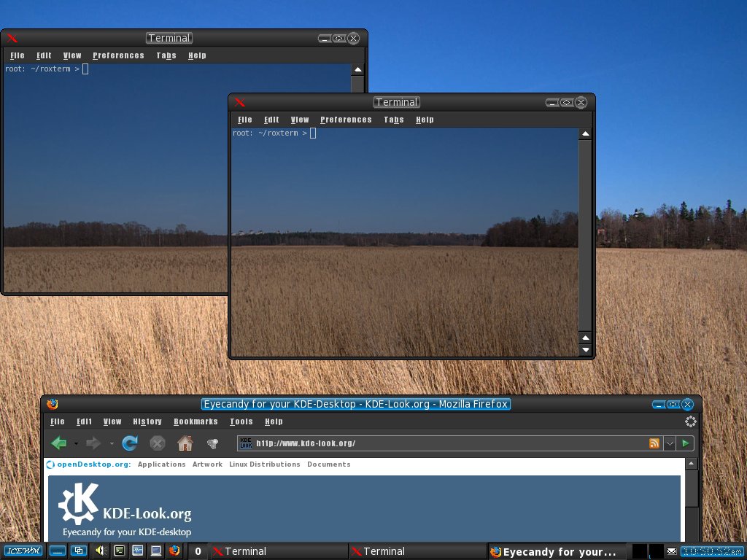The image size is (747, 560).
Task: Click the grey Forward arrow in Firefox
Action: [93, 443]
